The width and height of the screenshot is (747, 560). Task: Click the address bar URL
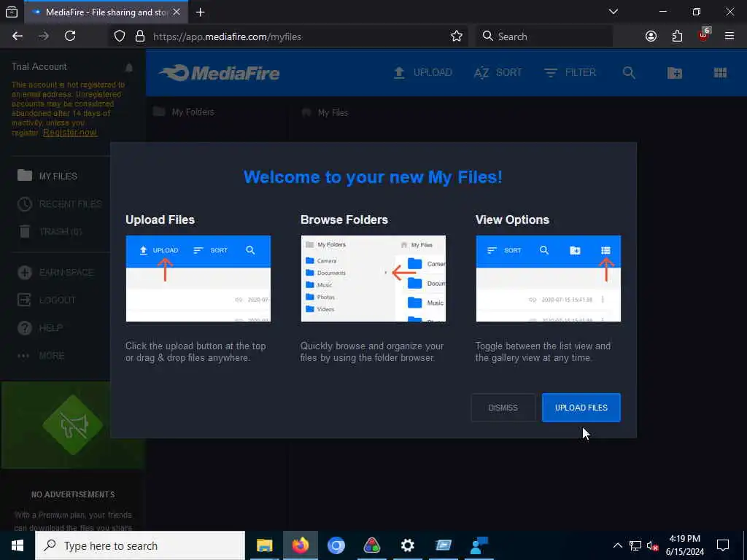click(228, 36)
